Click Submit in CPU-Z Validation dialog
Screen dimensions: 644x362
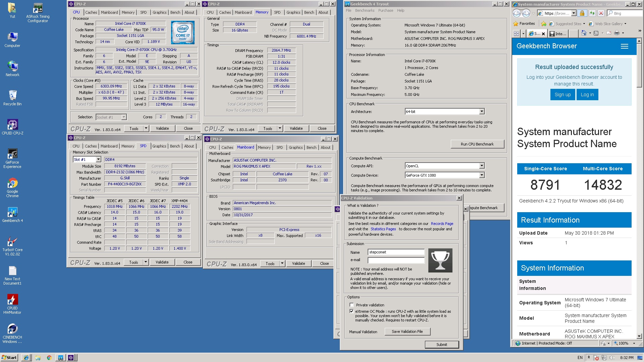click(441, 345)
